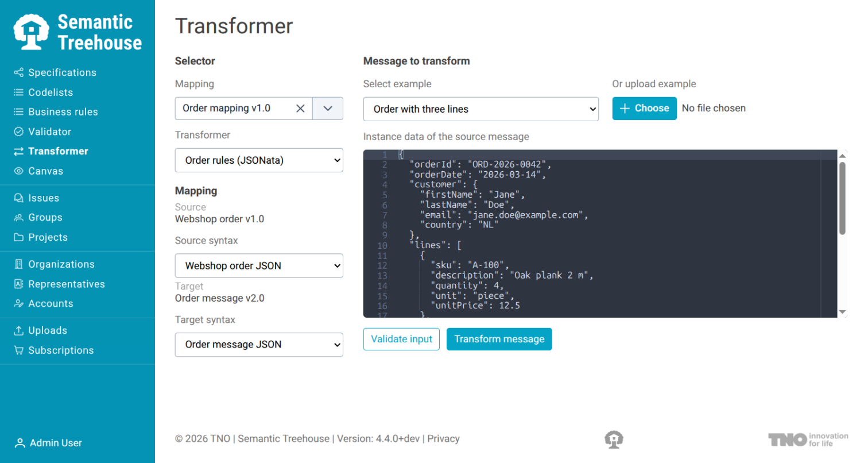The image size is (868, 463).
Task: Open the Privacy link in footer
Action: click(x=443, y=439)
